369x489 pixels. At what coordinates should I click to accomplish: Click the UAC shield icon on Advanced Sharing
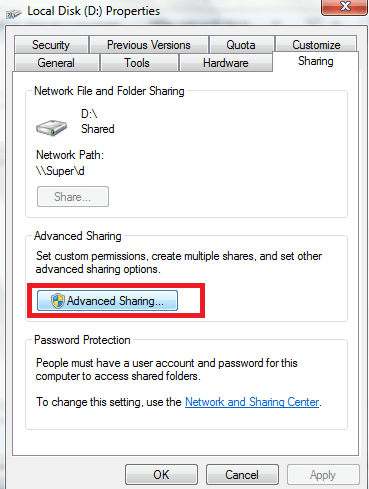pyautogui.click(x=58, y=301)
